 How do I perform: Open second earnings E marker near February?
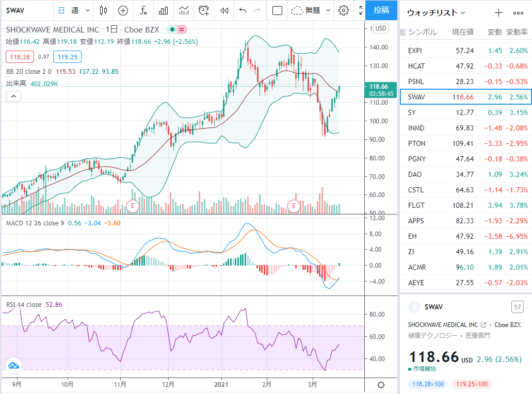point(294,205)
